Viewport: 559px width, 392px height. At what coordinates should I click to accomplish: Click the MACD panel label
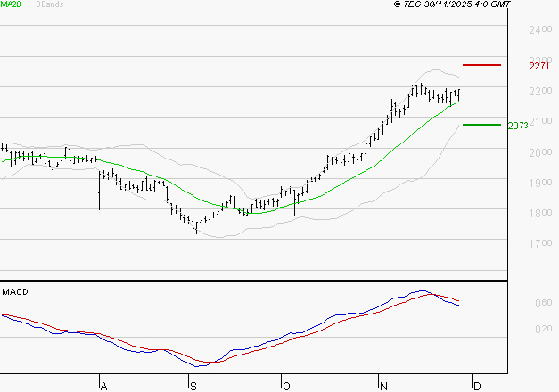(15, 292)
